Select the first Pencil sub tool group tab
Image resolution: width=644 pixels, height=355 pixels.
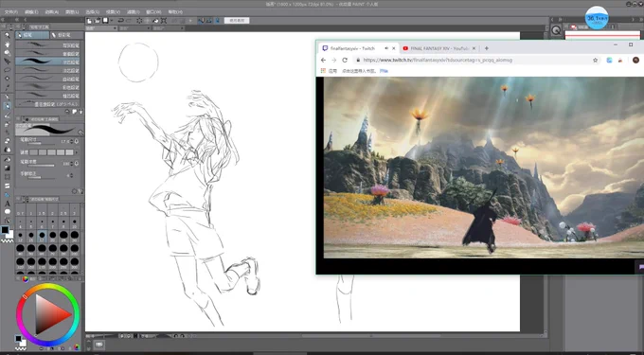tap(32, 35)
